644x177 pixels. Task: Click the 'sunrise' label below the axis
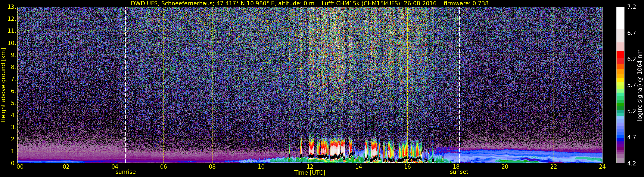[125, 172]
